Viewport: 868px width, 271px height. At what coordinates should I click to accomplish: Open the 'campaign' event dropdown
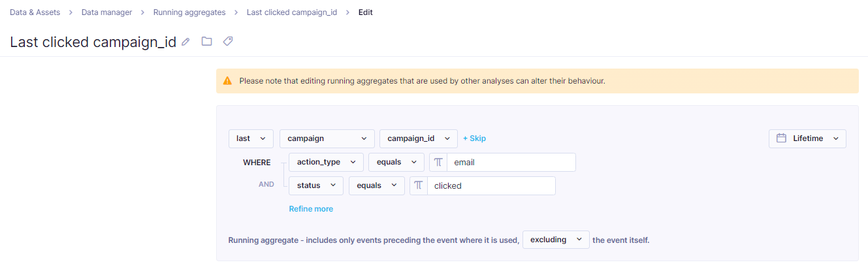327,138
